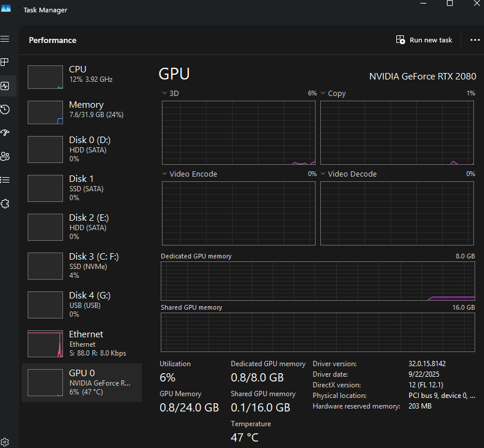Open the Details page icon

click(5, 180)
